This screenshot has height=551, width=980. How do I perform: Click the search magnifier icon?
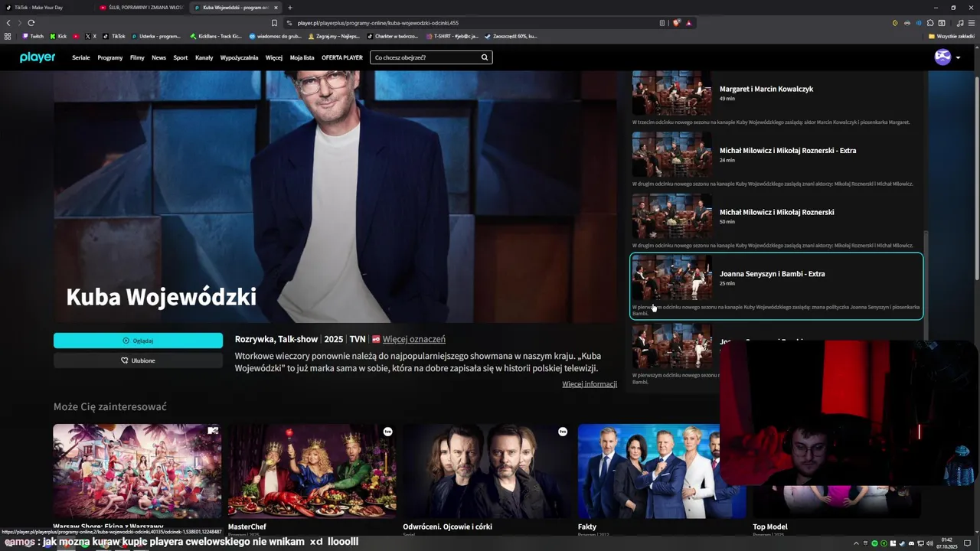(484, 57)
